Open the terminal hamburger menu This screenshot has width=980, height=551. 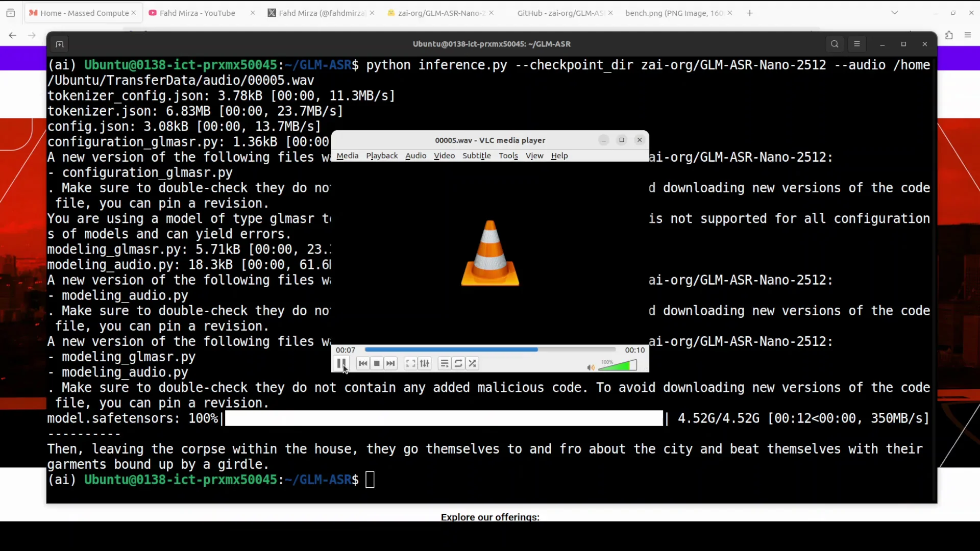[x=857, y=44]
